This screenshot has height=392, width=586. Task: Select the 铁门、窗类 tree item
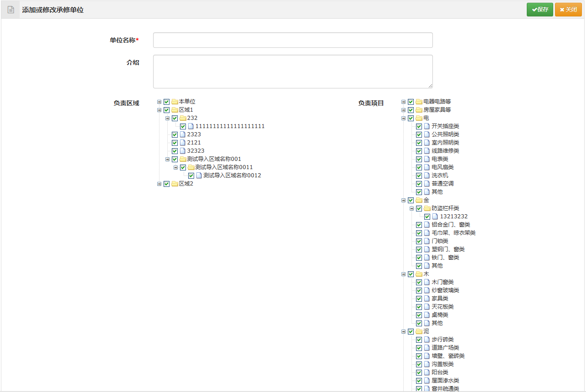point(445,258)
